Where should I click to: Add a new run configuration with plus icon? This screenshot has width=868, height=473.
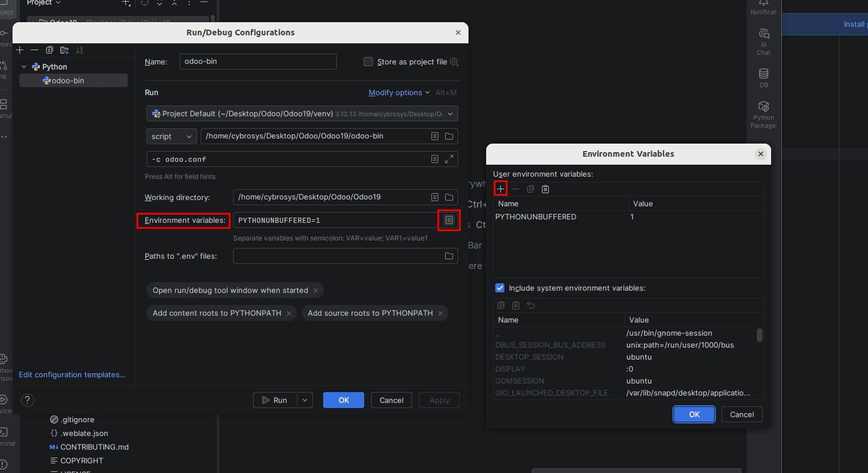pyautogui.click(x=20, y=50)
